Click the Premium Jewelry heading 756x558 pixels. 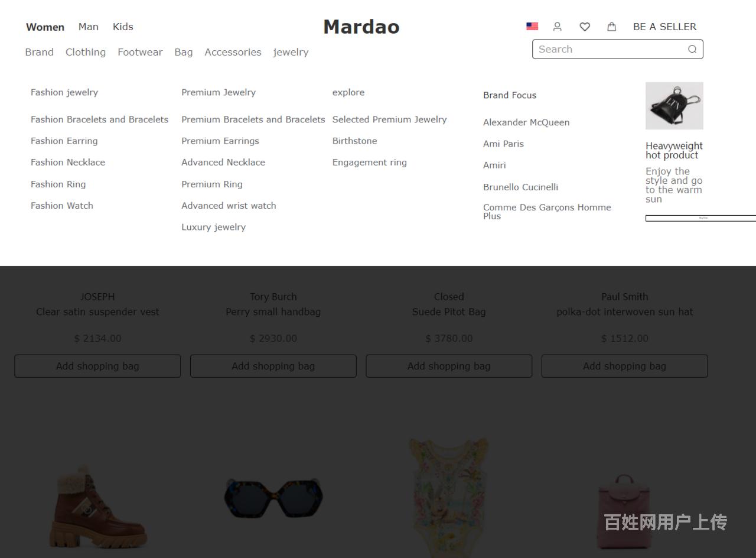(x=219, y=92)
